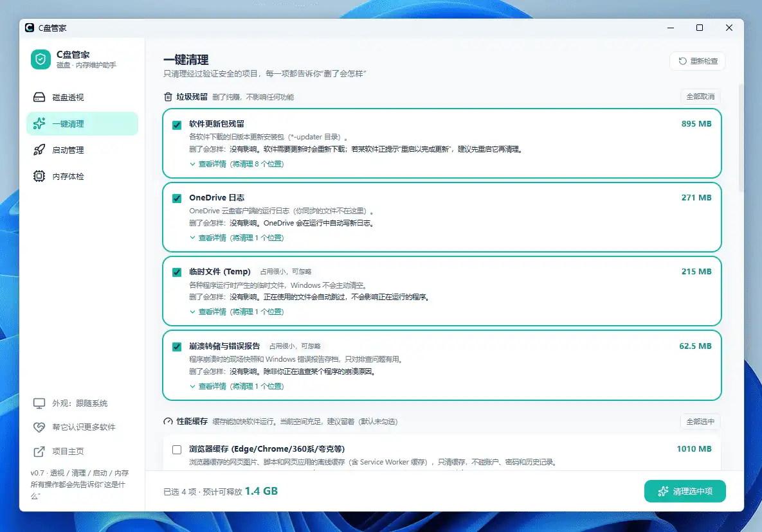The height and width of the screenshot is (532, 762).
Task: Check the 浏览器缓存 checkbox
Action: [177, 450]
